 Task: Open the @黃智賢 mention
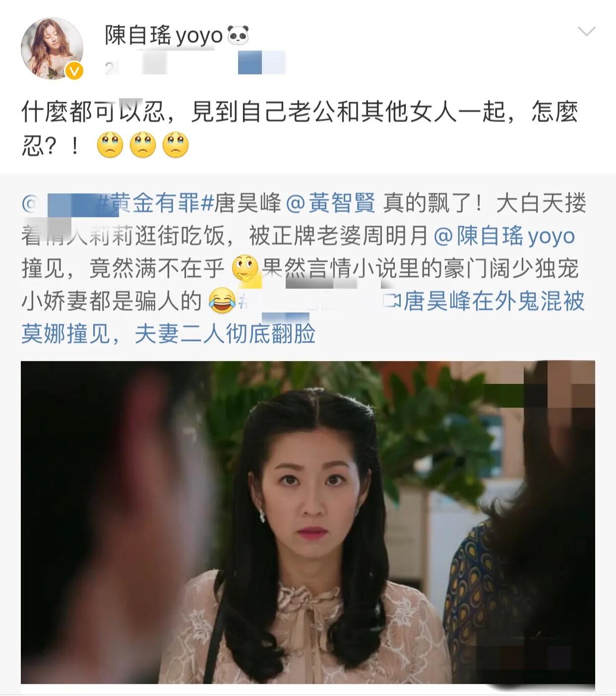pos(331,203)
